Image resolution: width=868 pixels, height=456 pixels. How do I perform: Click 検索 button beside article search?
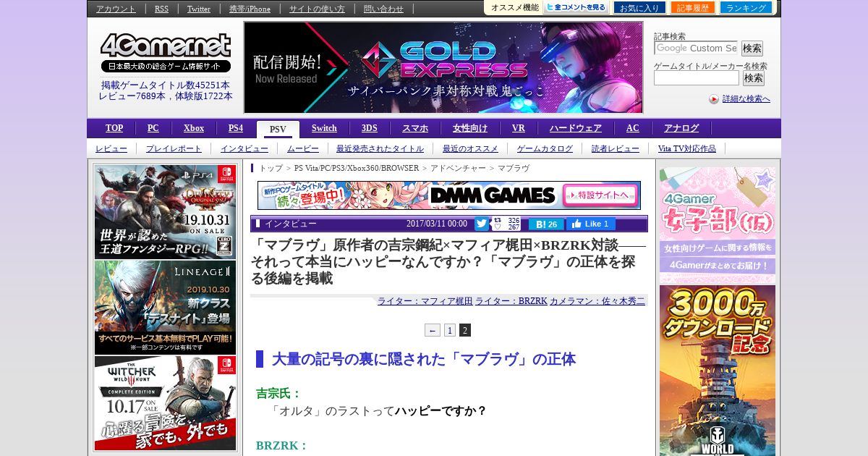752,48
